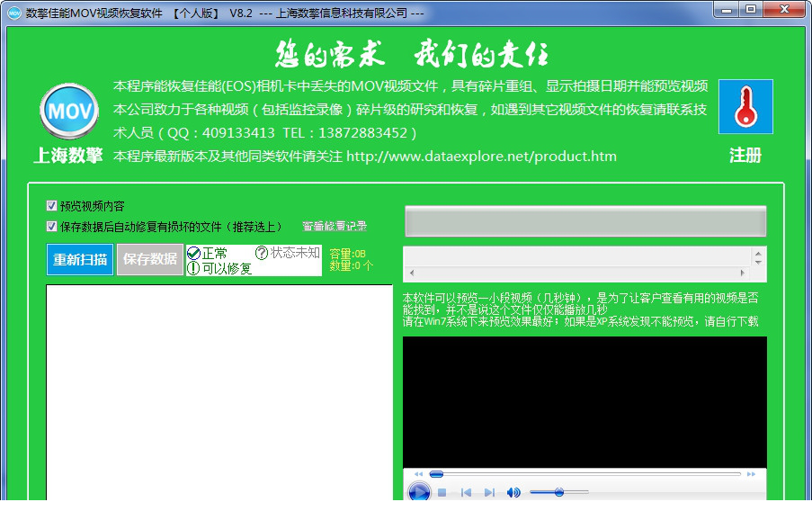Minimize the application window
The width and height of the screenshot is (812, 520).
point(727,10)
